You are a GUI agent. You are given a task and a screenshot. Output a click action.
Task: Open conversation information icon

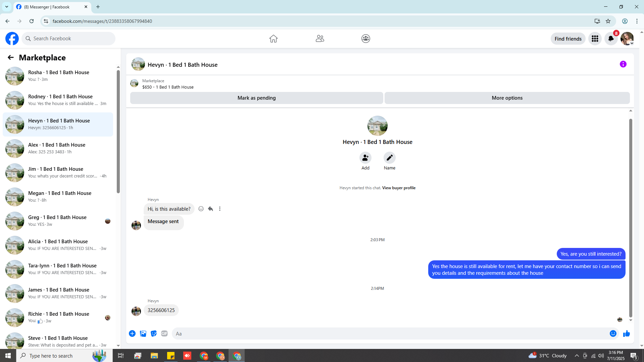click(x=623, y=64)
